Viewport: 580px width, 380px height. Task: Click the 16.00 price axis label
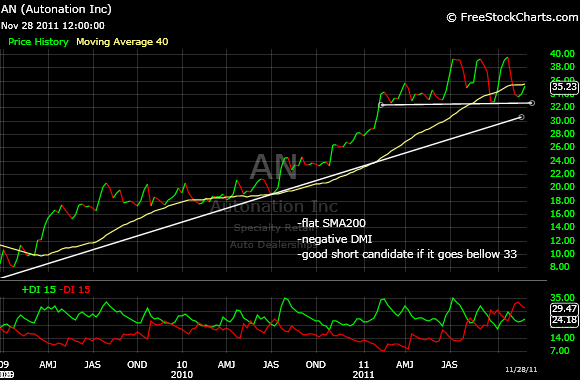[x=562, y=213]
